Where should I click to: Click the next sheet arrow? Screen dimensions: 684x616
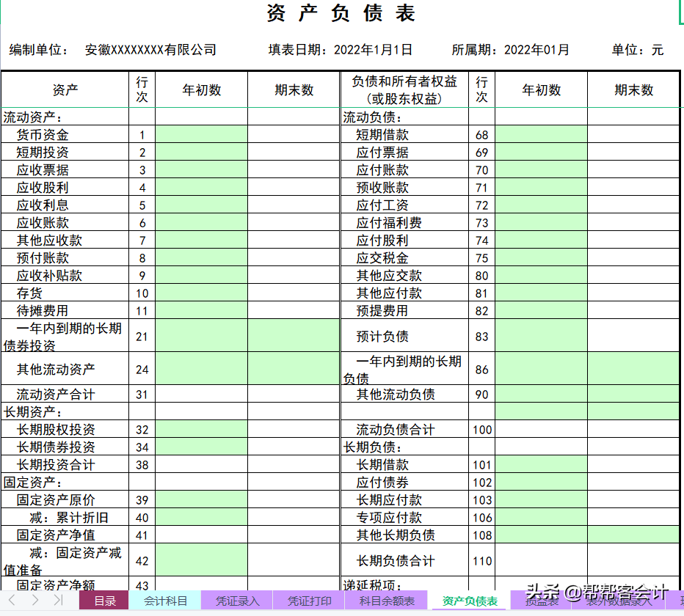[35, 601]
